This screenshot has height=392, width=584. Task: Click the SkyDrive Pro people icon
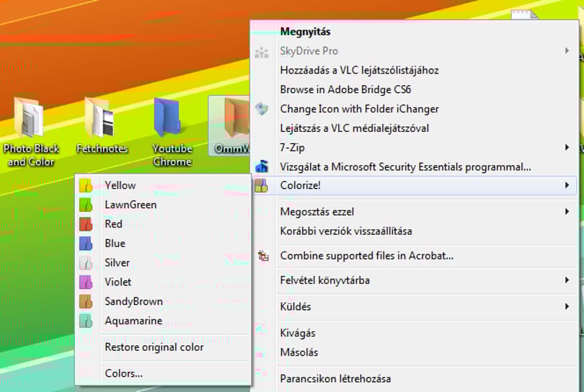pos(262,53)
